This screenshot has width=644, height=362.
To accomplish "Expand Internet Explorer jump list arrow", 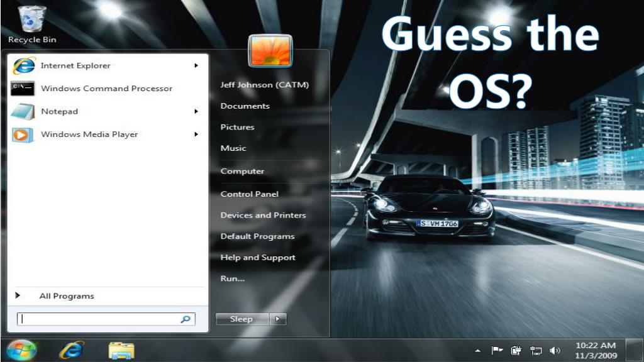I will [196, 65].
